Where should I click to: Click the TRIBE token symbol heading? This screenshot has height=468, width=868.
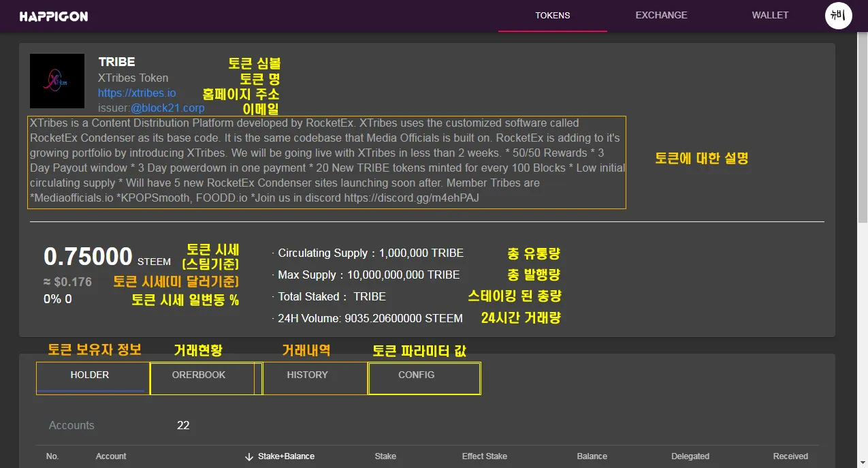click(117, 62)
